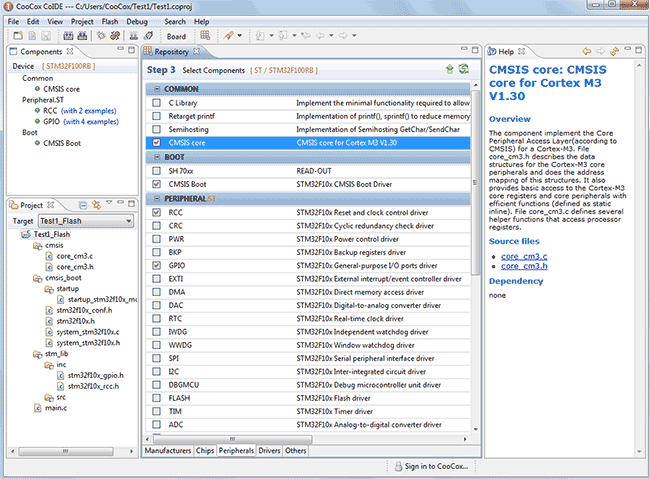
Task: Click the Help view Back arrow
Action: [x=586, y=51]
